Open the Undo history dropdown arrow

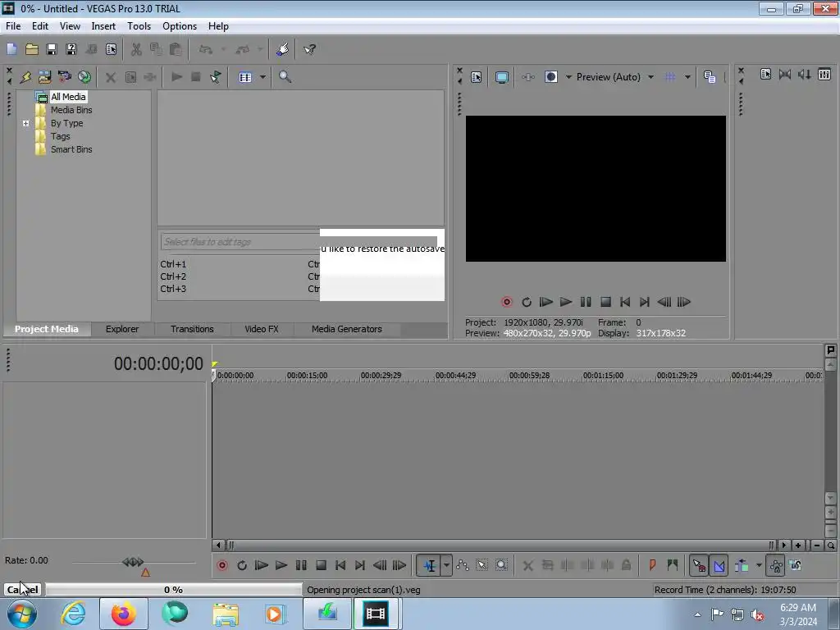(x=223, y=49)
